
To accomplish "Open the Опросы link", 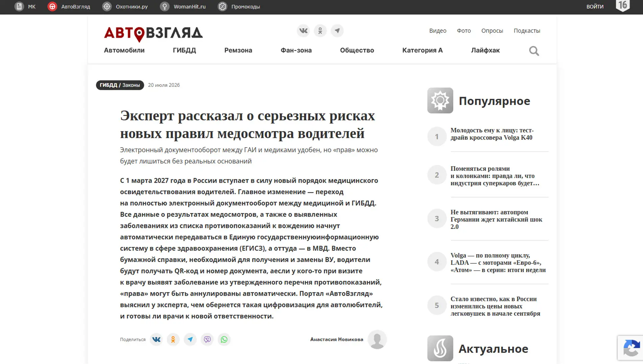I will coord(492,31).
